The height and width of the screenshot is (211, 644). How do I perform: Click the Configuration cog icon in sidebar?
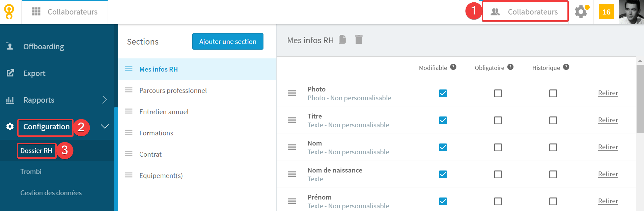[x=10, y=126]
